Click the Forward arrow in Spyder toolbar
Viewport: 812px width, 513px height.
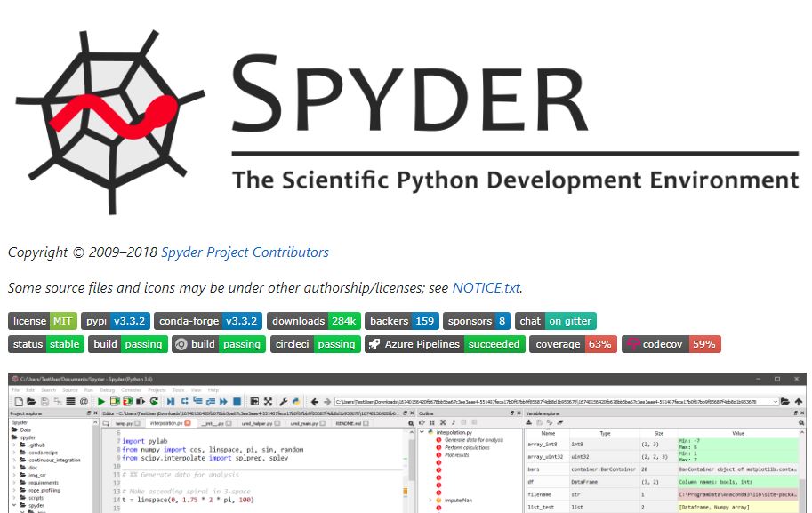point(326,401)
